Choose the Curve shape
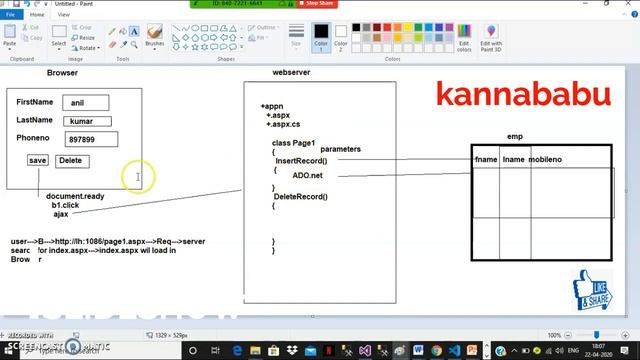The width and height of the screenshot is (640, 360). point(186,28)
